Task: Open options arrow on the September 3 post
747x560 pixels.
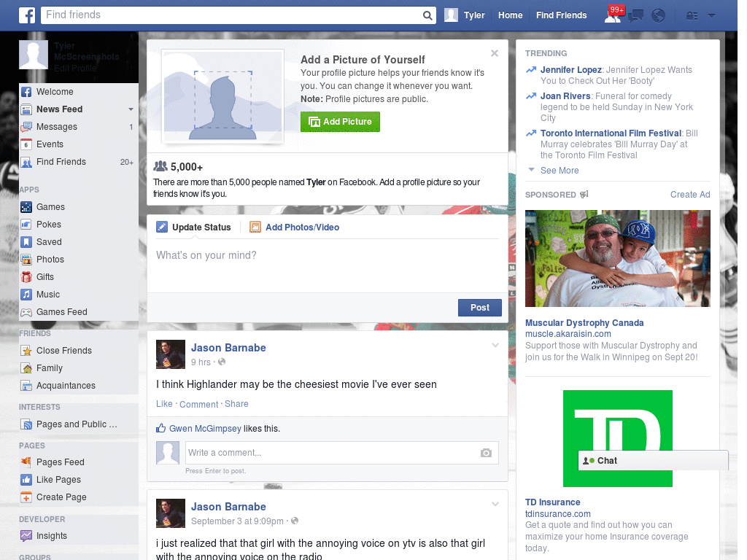Action: (495, 505)
